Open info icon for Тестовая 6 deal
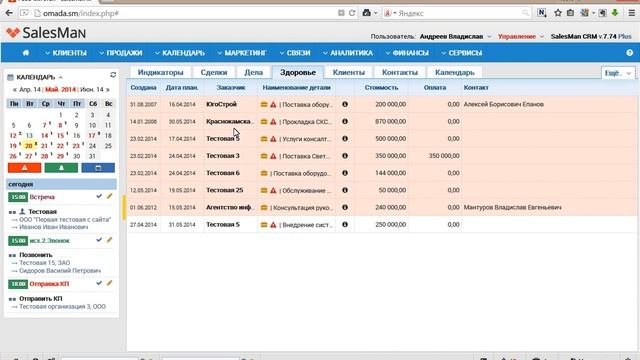This screenshot has width=640, height=360. [x=345, y=173]
